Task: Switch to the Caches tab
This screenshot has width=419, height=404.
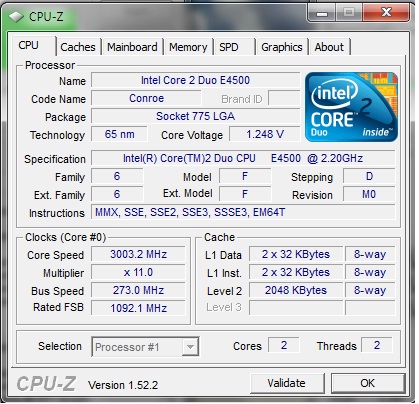Action: pyautogui.click(x=78, y=47)
